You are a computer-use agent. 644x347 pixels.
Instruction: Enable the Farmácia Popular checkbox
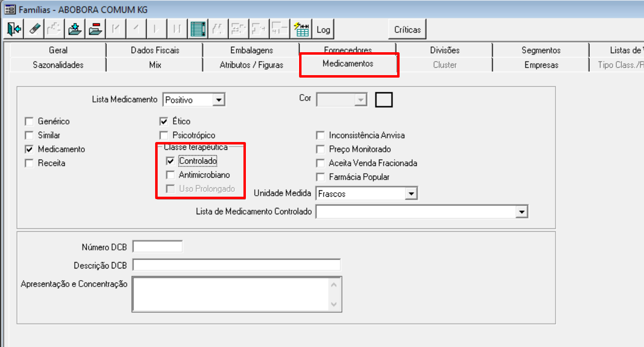[320, 177]
